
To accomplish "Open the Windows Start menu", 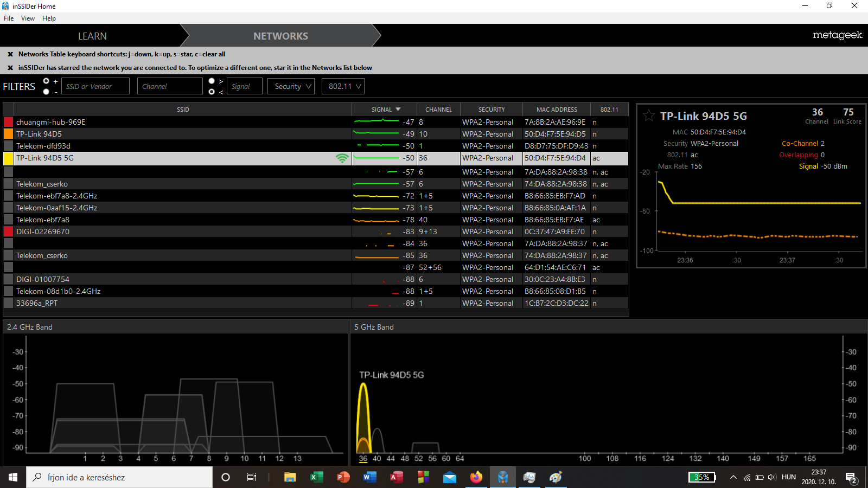I will [x=13, y=477].
